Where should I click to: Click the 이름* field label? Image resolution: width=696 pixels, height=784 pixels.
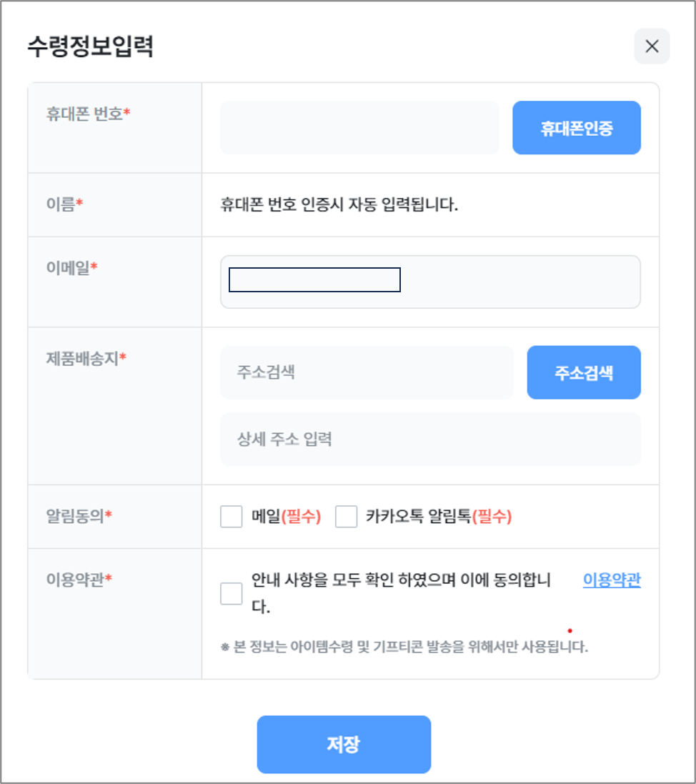click(x=64, y=204)
